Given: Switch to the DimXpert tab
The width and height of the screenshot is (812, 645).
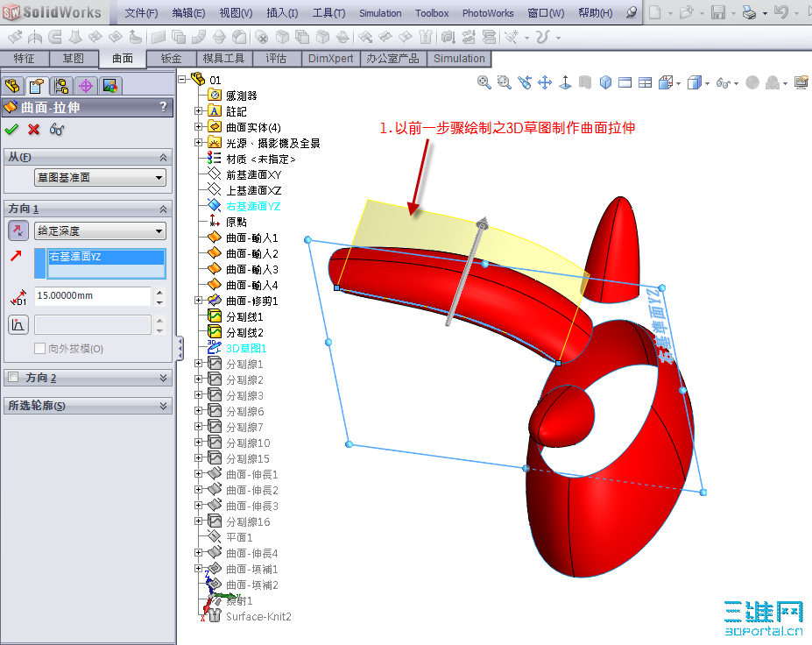Looking at the screenshot, I should click(330, 59).
